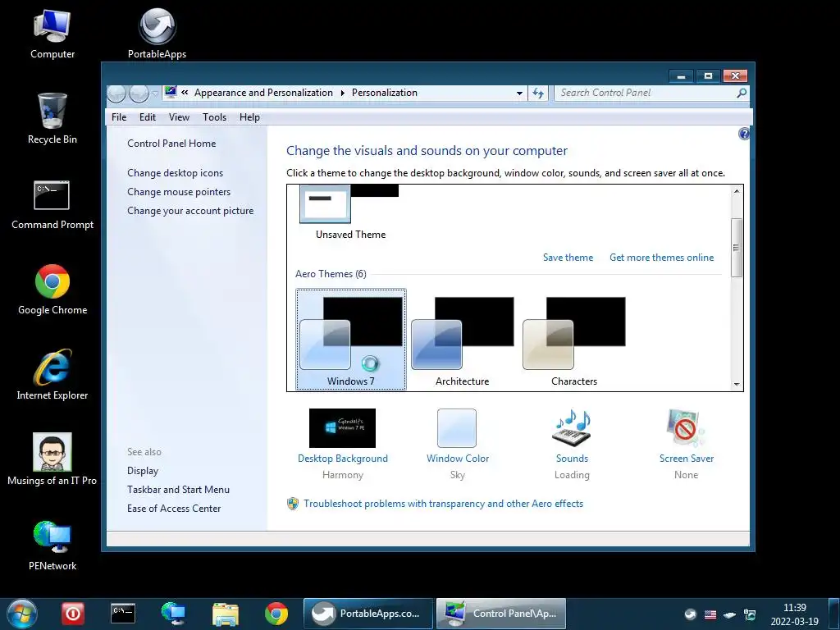Select the PENetwork desktop icon
Viewport: 840px width, 630px height.
click(x=52, y=546)
